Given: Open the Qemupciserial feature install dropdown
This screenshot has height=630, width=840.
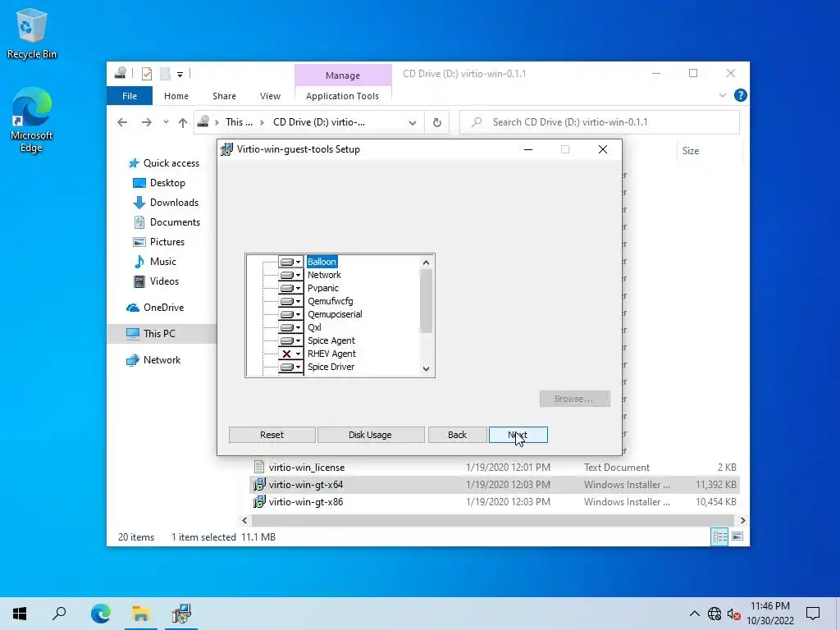Looking at the screenshot, I should click(291, 314).
